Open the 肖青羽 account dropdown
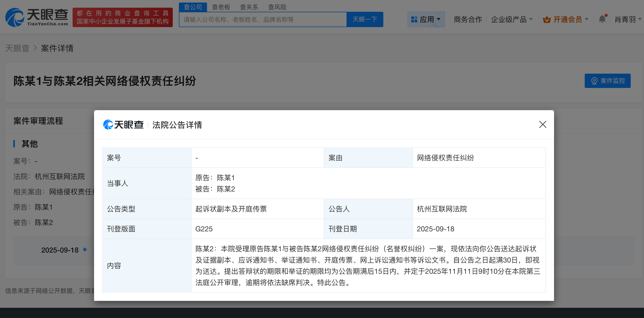644x318 pixels. (626, 19)
